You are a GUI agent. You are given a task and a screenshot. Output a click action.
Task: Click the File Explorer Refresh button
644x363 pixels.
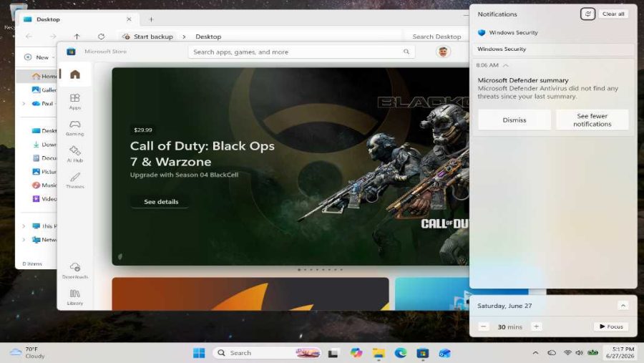pos(101,37)
